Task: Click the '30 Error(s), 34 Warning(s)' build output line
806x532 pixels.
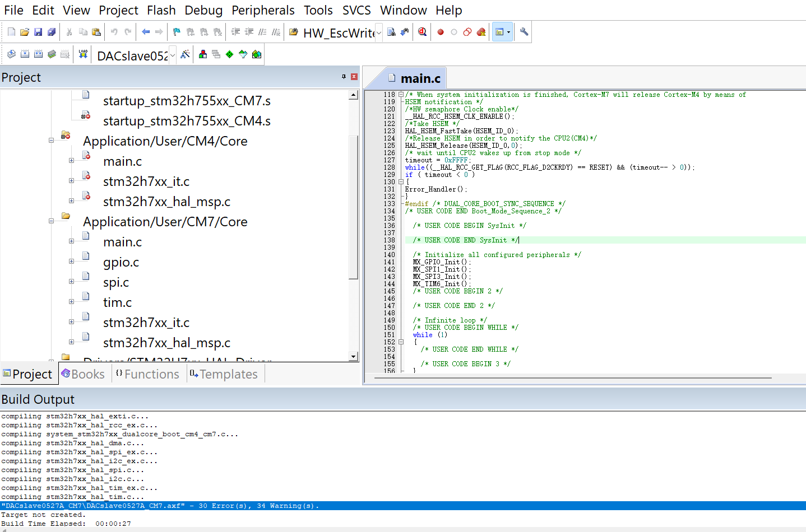Action: (403, 506)
